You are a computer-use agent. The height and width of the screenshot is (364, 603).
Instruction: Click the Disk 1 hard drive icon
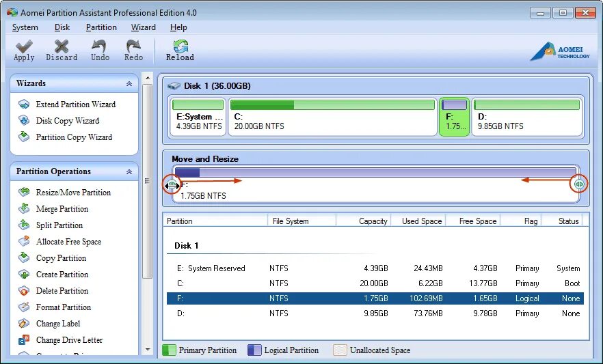(x=174, y=86)
